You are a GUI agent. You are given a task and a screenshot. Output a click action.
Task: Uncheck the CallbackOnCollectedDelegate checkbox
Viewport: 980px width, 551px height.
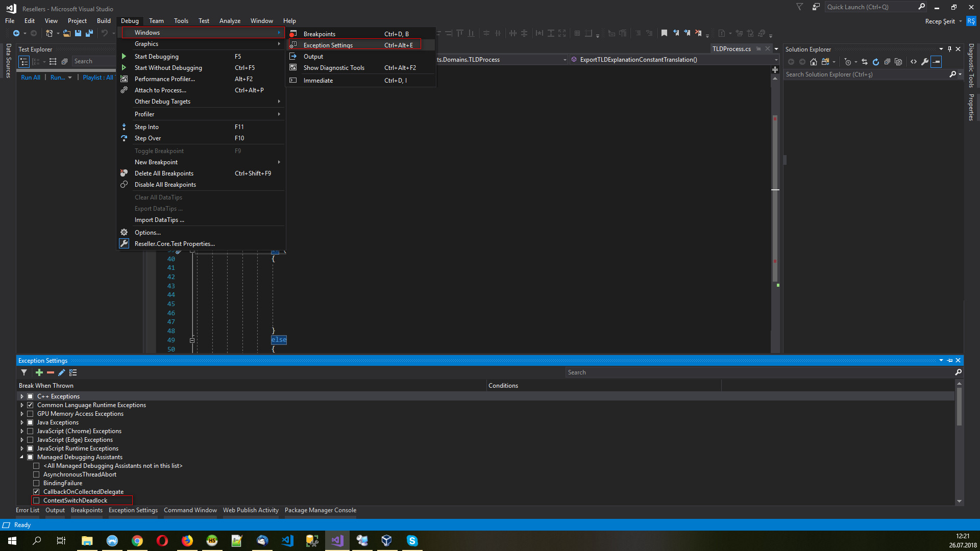tap(36, 492)
